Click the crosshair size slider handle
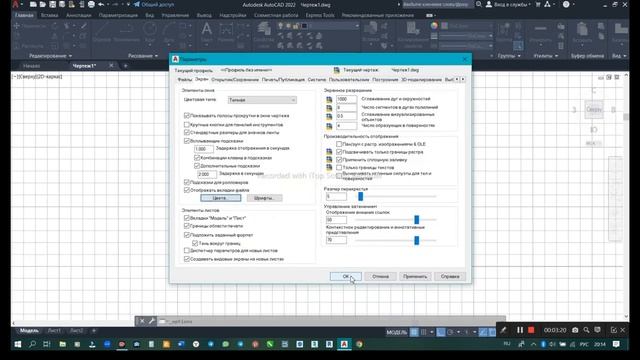The image size is (640, 360). coord(360,197)
